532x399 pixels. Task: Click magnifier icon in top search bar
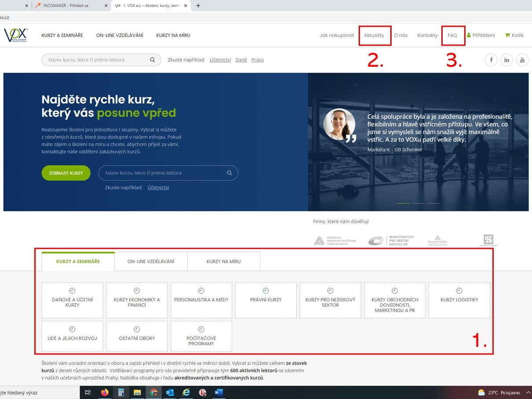pos(152,60)
